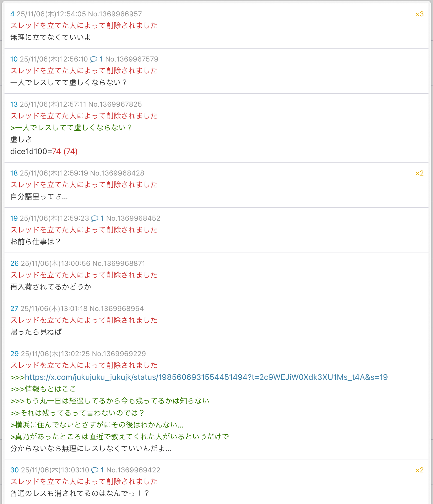Click post number 26 link

coord(14,264)
